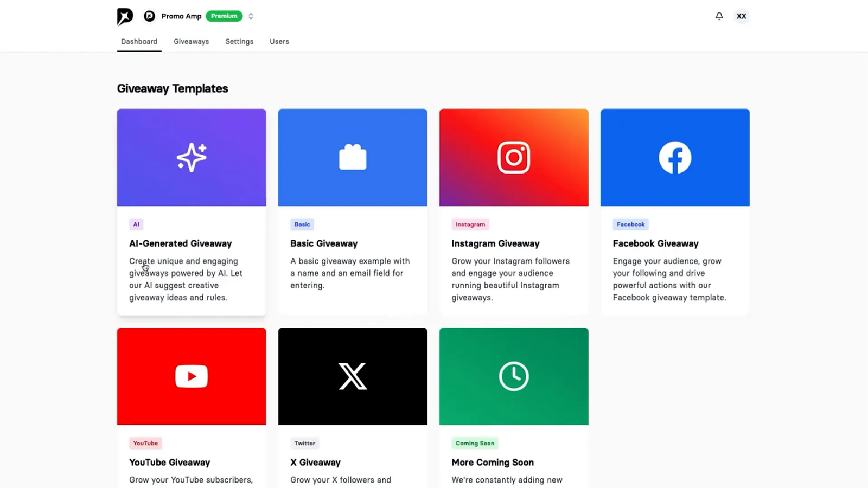Screen dimensions: 868x488
Task: Click 'Grow your YouTube subscribers' text
Action: tap(191, 480)
